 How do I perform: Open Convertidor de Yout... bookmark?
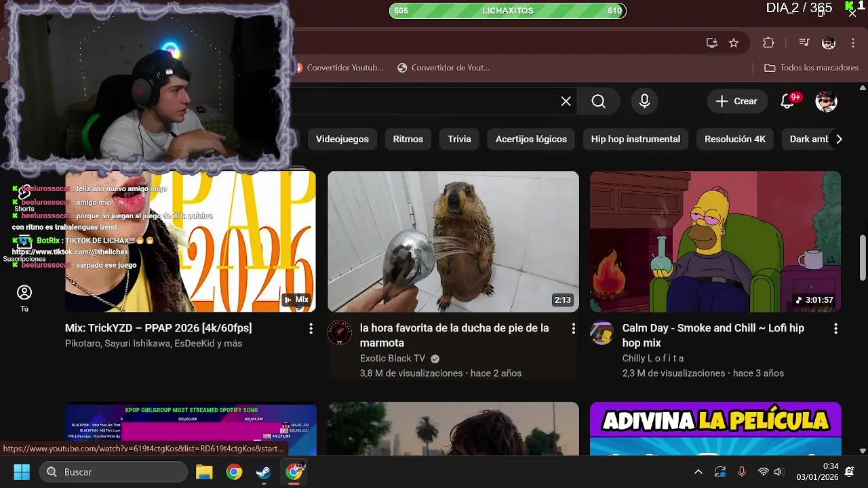click(x=443, y=68)
